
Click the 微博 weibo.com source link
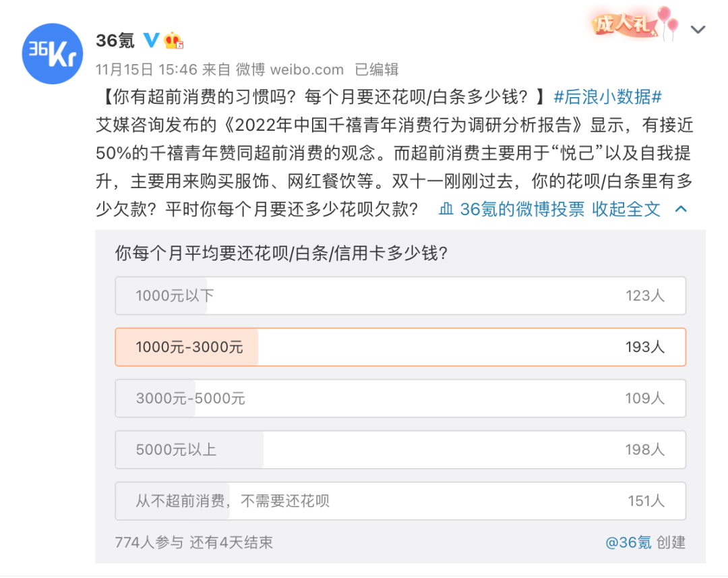click(x=289, y=69)
